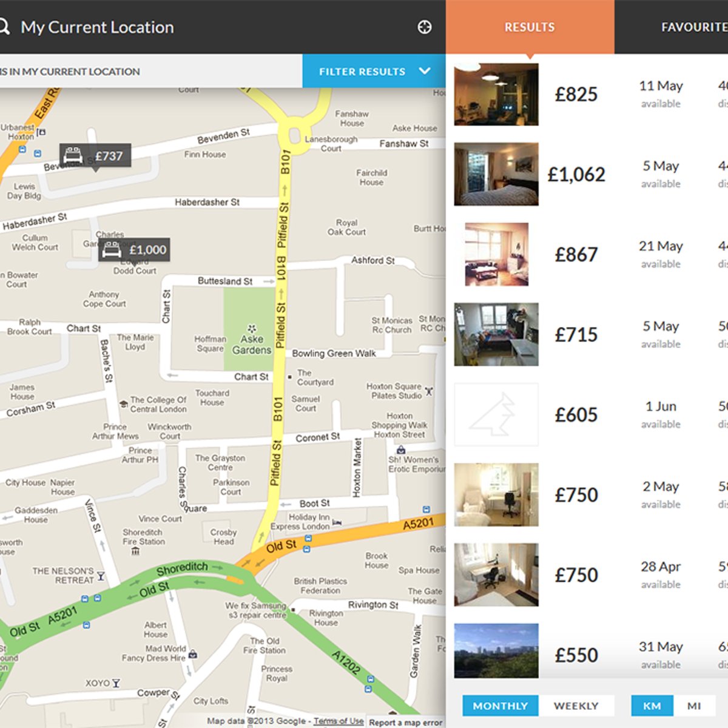
Task: Switch rent display to Weekly
Action: pyautogui.click(x=576, y=706)
